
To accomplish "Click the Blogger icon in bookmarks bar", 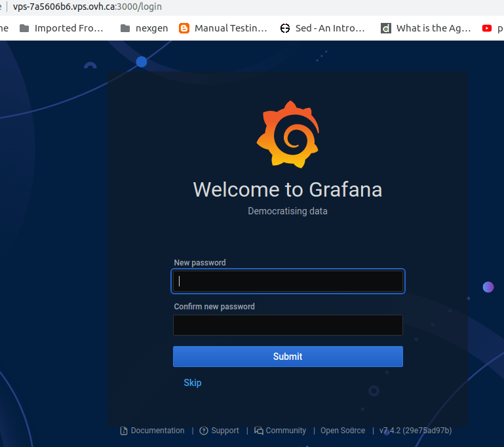I will [x=184, y=28].
